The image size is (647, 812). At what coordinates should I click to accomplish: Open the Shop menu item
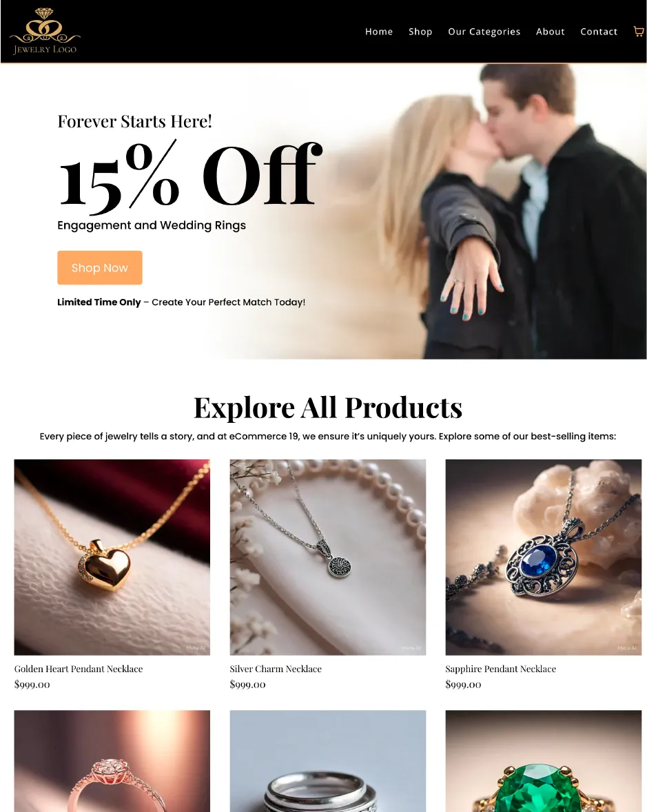420,32
